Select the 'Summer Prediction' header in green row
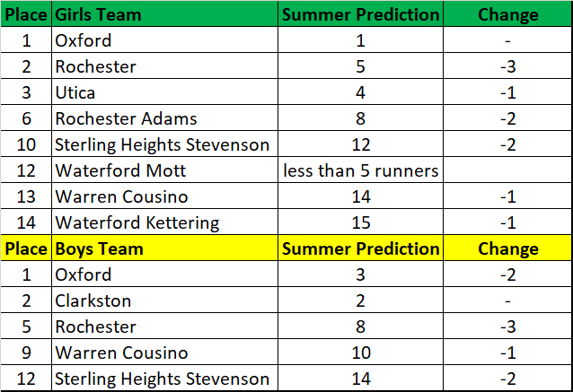Viewport: 573px width, 392px height. pos(361,14)
